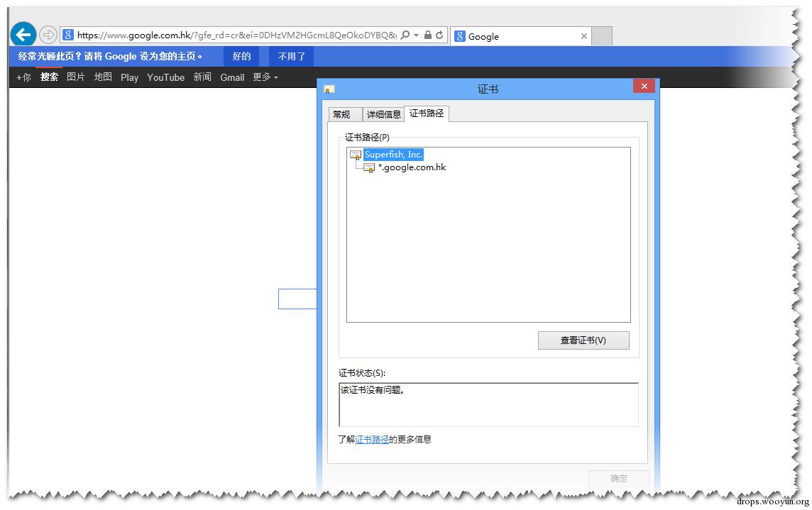
Task: Open YouTube in Google navigation bar
Action: coord(165,77)
